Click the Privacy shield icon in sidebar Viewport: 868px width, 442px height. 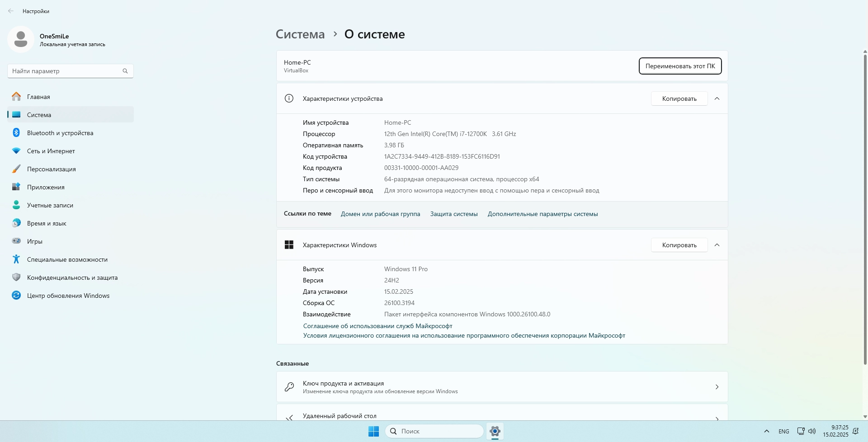(16, 277)
